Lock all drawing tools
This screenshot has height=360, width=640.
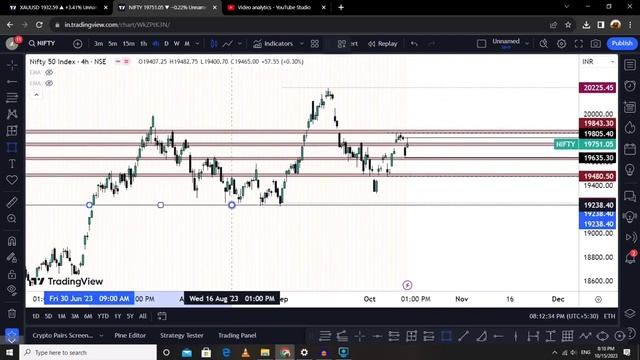12,274
